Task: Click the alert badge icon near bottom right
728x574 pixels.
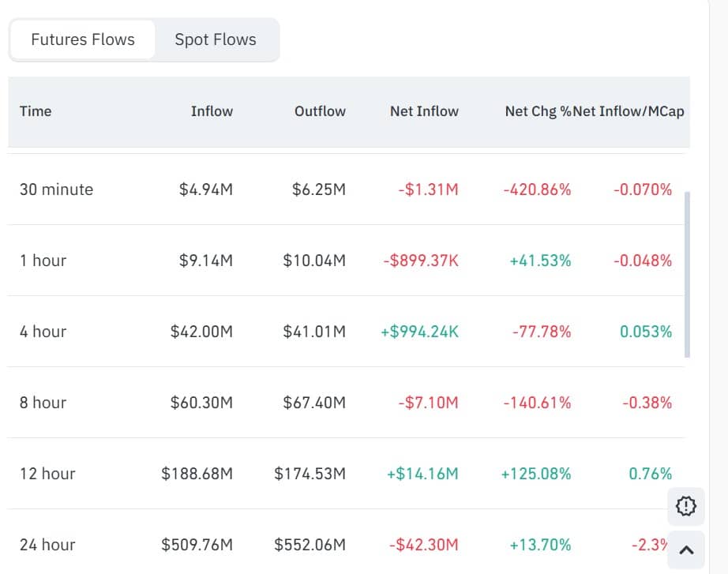Action: [685, 506]
